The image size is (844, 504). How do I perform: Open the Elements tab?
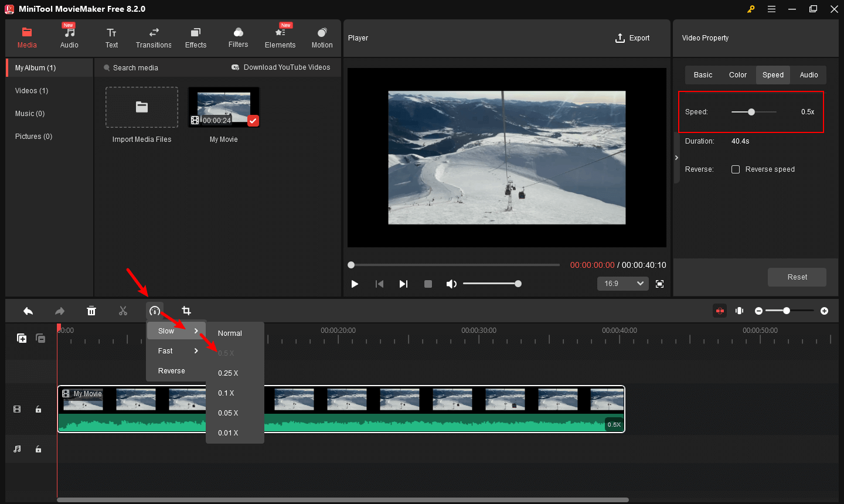[x=280, y=38]
